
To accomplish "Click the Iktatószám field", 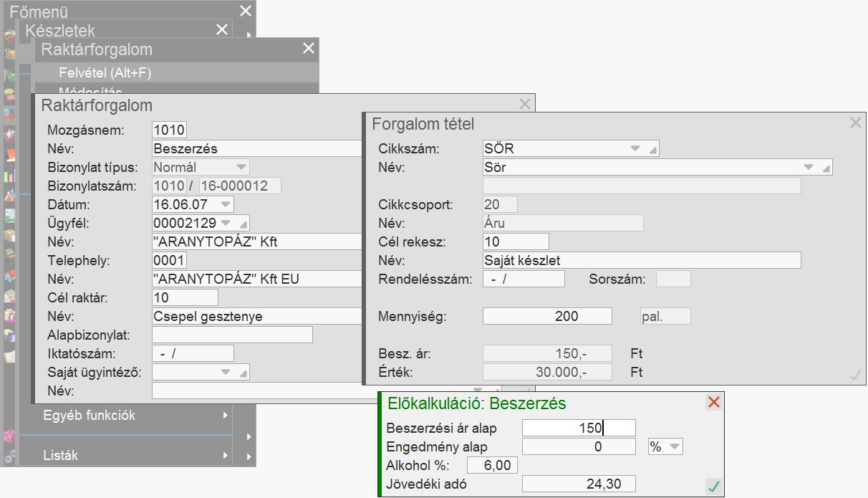I will tap(193, 353).
